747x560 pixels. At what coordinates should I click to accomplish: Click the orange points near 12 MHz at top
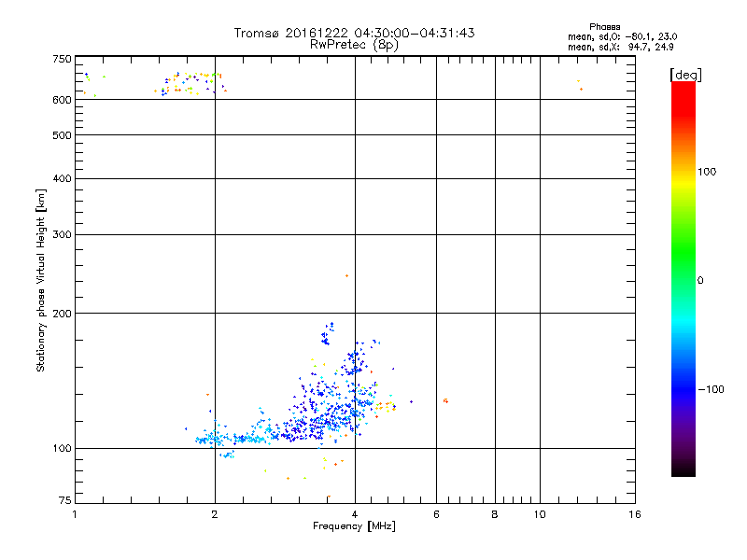580,85
